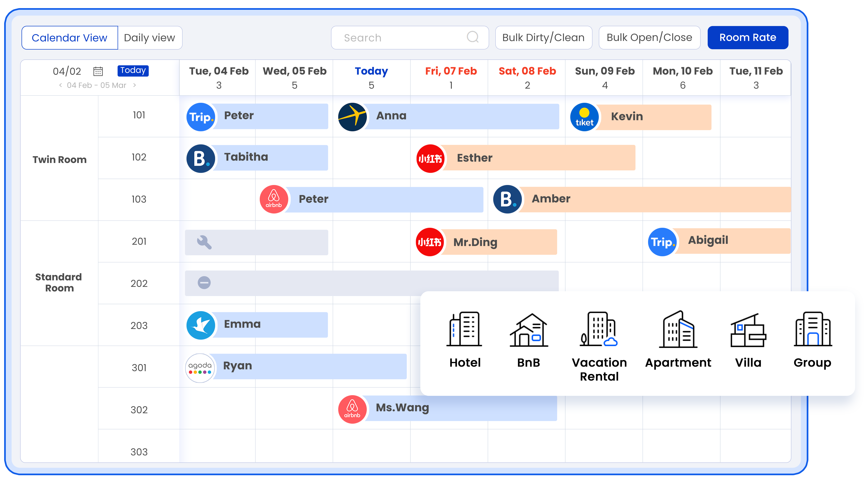This screenshot has width=868, height=487.
Task: Click room number 301
Action: pos(139,368)
